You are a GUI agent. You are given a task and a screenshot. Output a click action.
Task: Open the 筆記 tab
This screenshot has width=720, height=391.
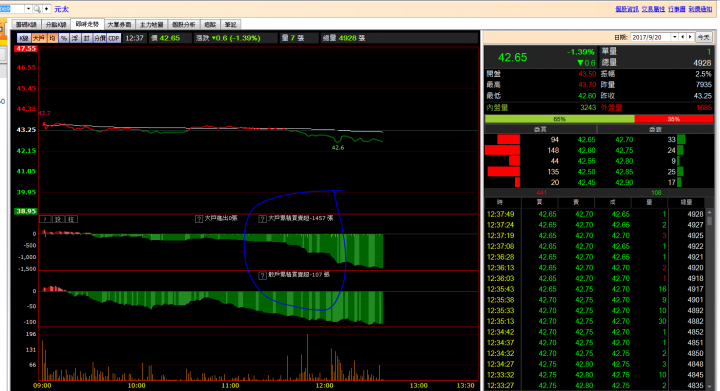231,25
